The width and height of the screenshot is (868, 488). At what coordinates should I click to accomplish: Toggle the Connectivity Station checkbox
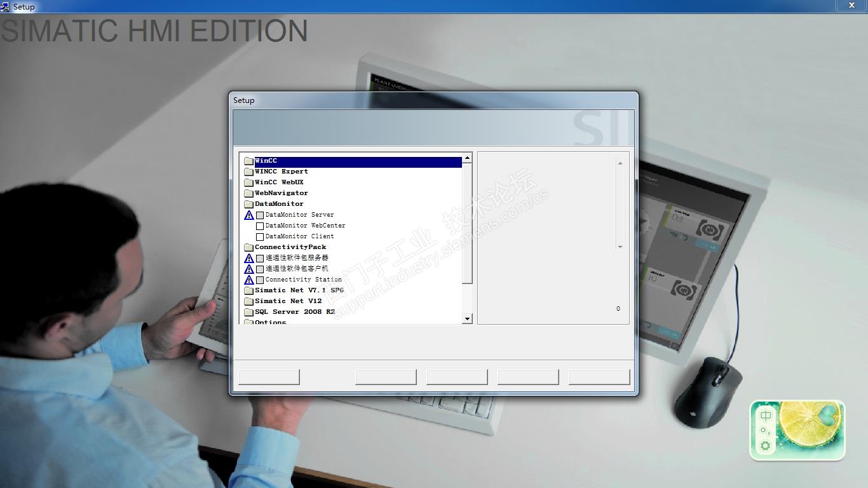pyautogui.click(x=260, y=280)
